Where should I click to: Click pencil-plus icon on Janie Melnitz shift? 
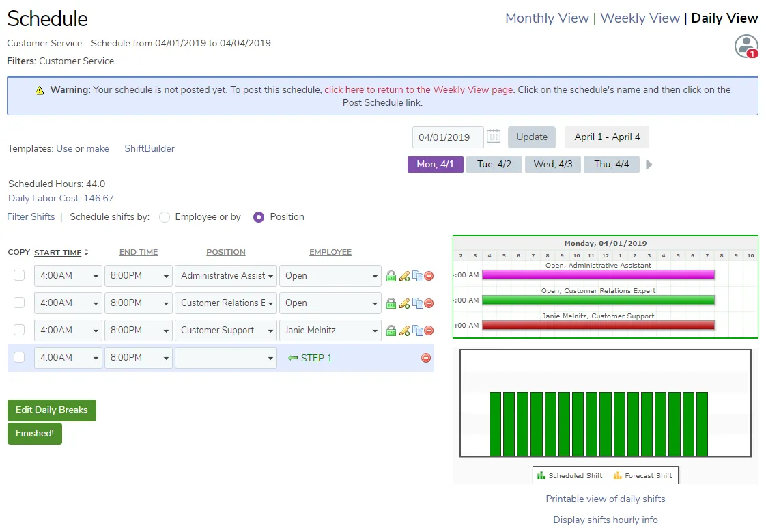(x=404, y=331)
